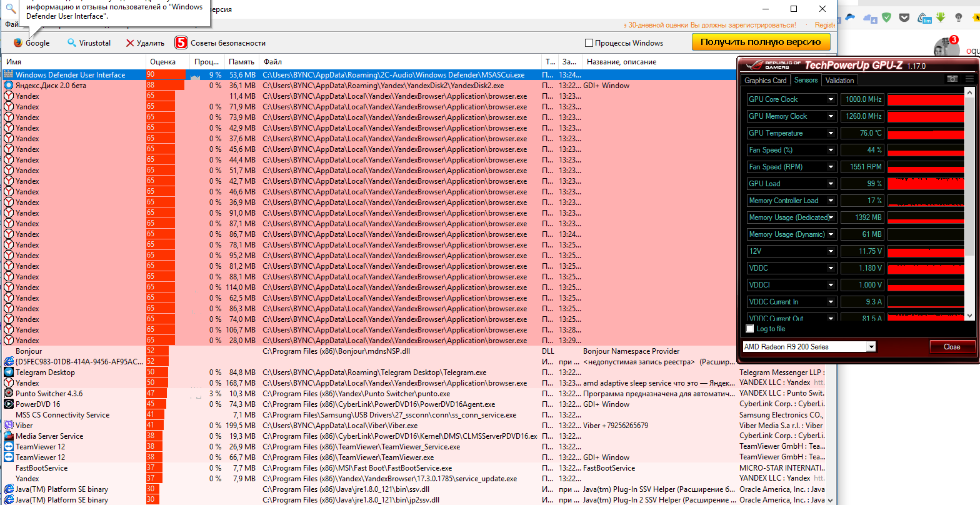Click the magnifier app icon in the title bar
Image resolution: width=980 pixels, height=505 pixels.
11,8
